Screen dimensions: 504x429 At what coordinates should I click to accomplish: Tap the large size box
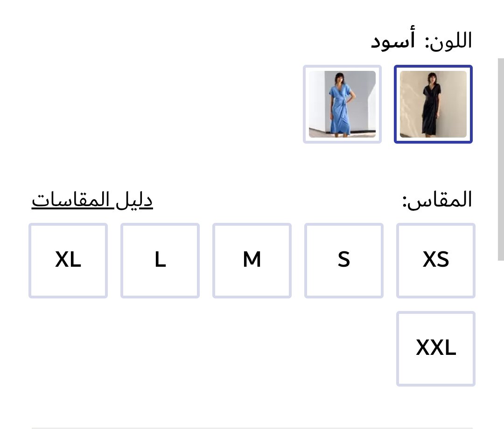[x=160, y=260]
